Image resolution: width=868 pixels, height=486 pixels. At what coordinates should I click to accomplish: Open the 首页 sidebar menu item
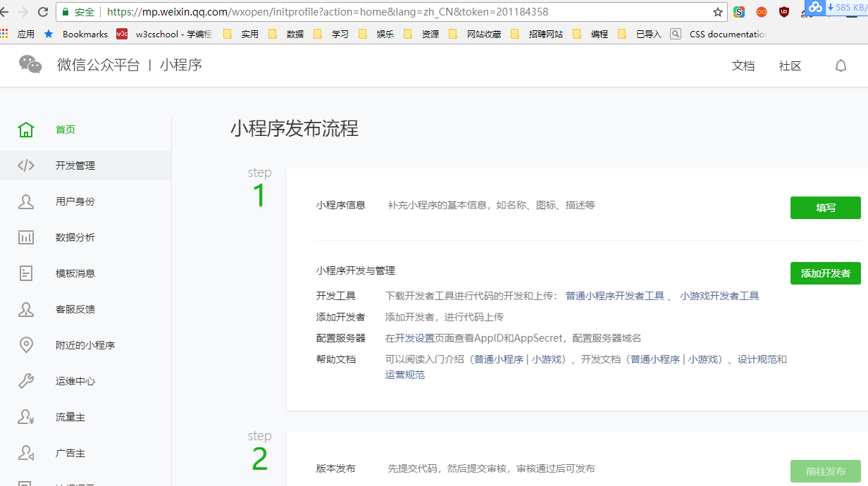click(85, 130)
